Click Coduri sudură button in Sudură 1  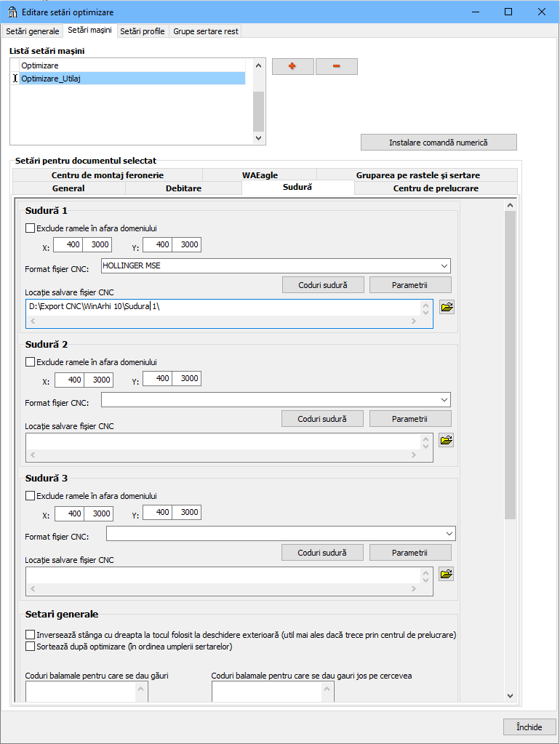tap(322, 284)
